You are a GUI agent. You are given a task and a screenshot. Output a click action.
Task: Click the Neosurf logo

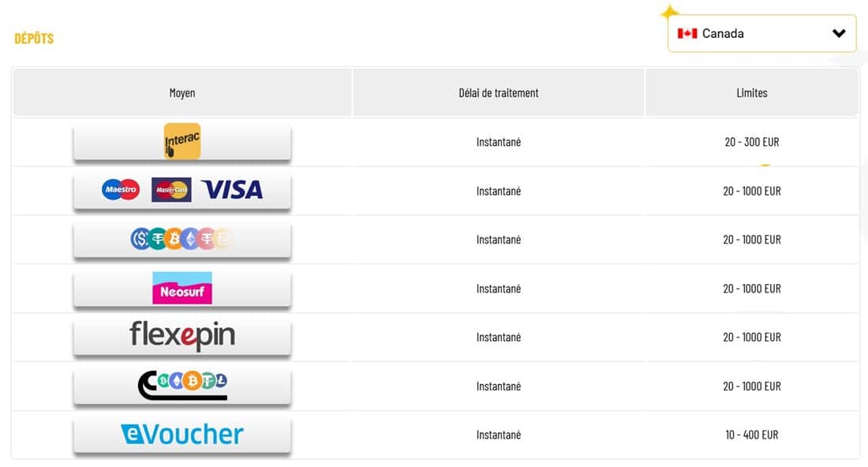pyautogui.click(x=182, y=288)
